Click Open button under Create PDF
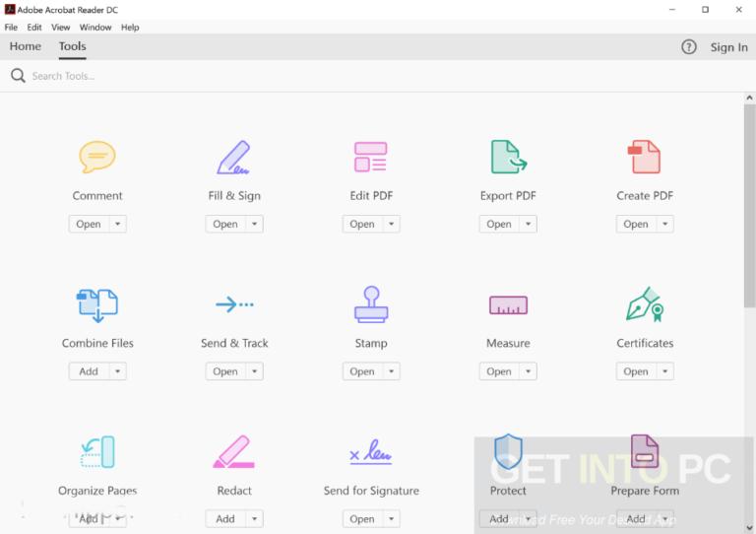756x534 pixels. tap(637, 224)
